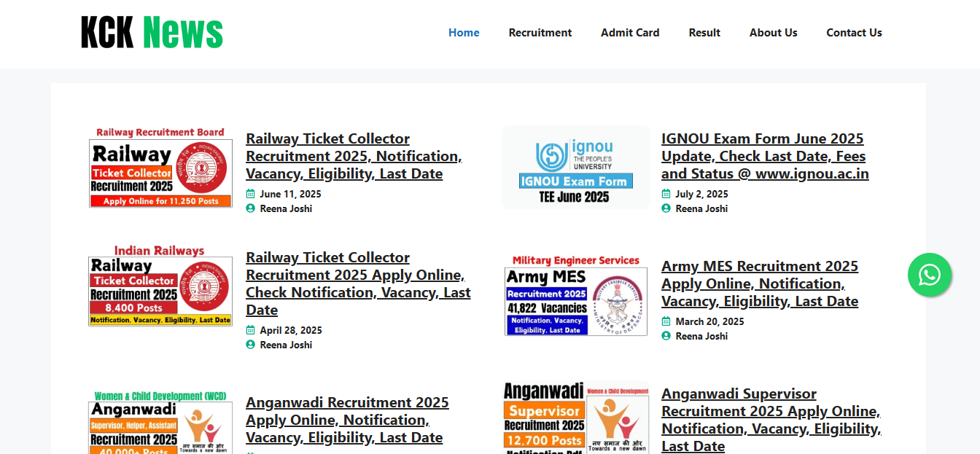Click calendar icon beside July 2, 2025
This screenshot has width=980, height=454.
[x=666, y=194]
